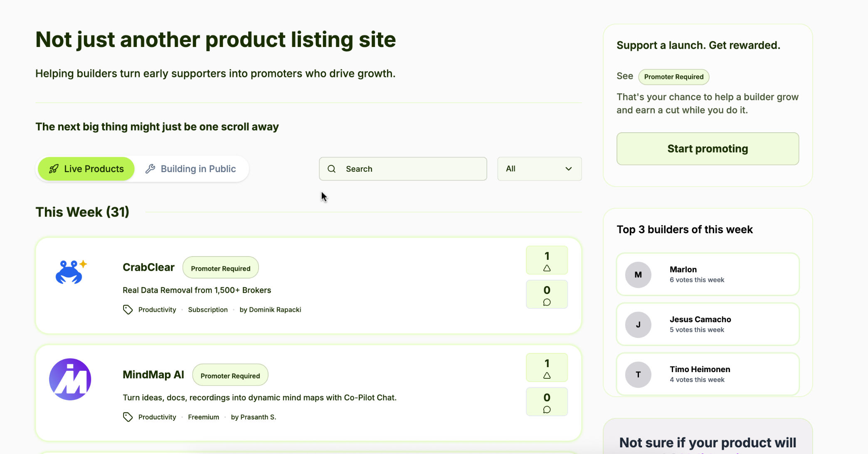Click MindMap AI's Promoter Required badge
Viewport: 868px width, 454px height.
point(230,375)
